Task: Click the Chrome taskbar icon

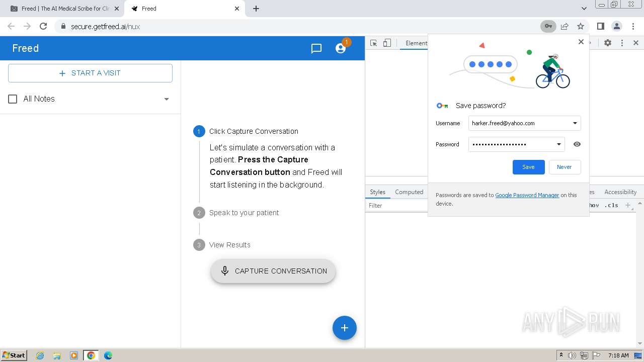Action: pos(91,355)
